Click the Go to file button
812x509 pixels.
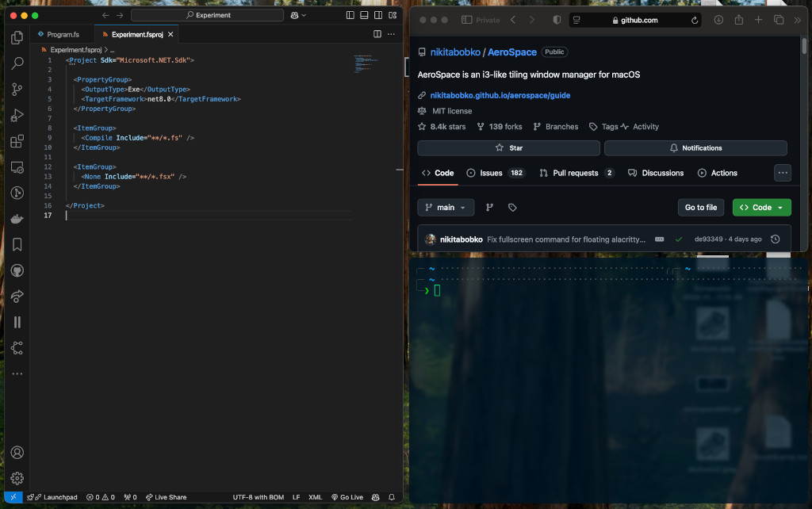(701, 208)
